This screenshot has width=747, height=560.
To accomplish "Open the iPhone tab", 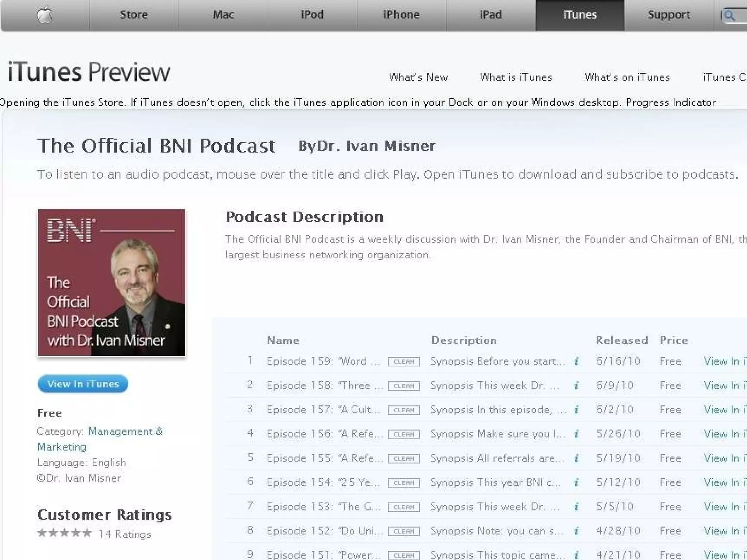I will 401,15.
